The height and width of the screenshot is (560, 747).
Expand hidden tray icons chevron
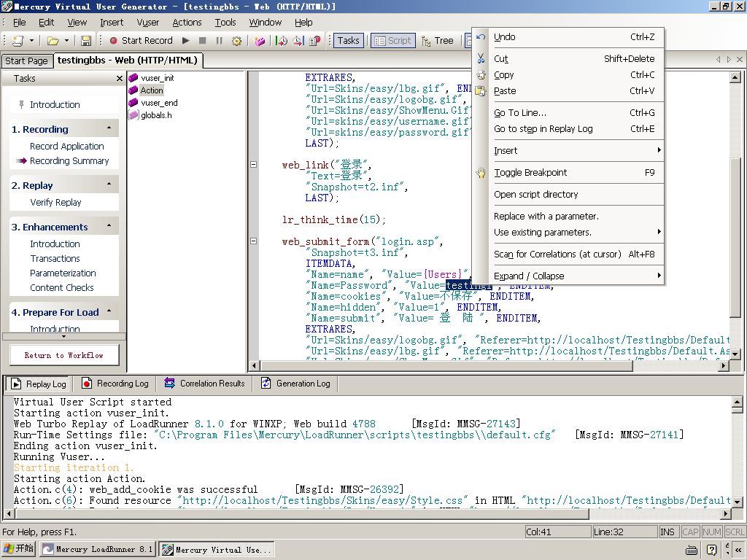tap(738, 550)
